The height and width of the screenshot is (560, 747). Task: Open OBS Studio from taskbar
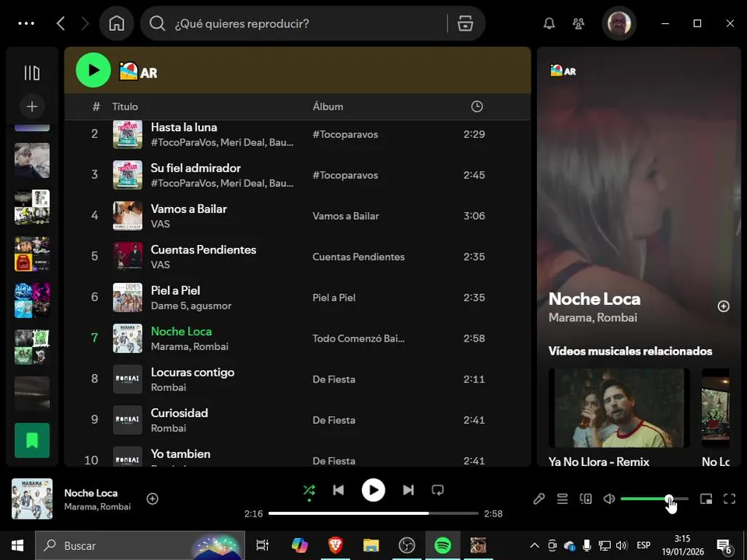coord(407,546)
